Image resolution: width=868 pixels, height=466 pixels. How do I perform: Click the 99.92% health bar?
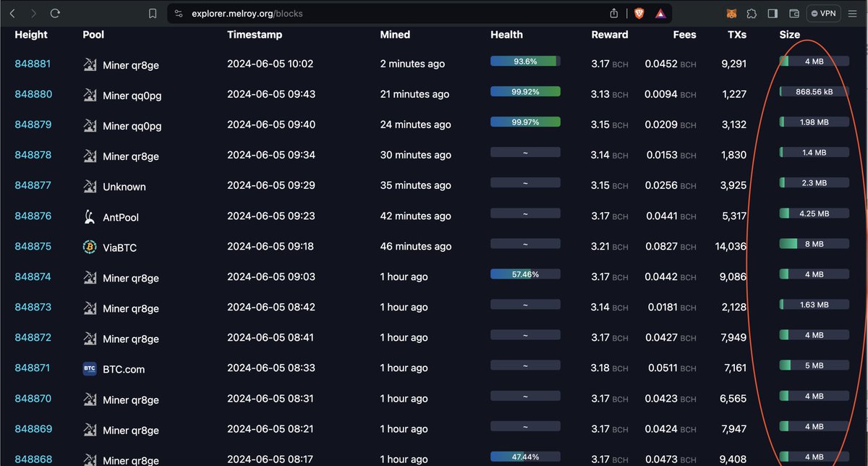[525, 92]
